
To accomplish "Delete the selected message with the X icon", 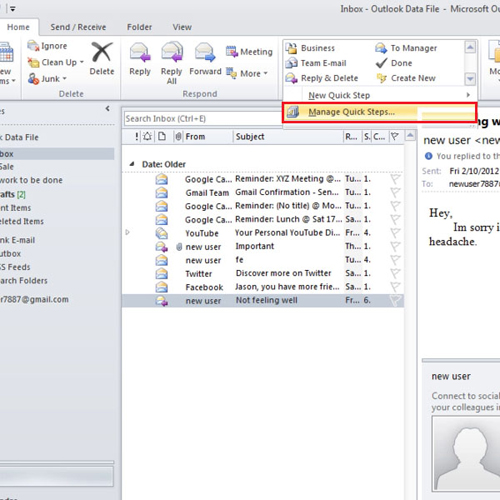I will 102,52.
